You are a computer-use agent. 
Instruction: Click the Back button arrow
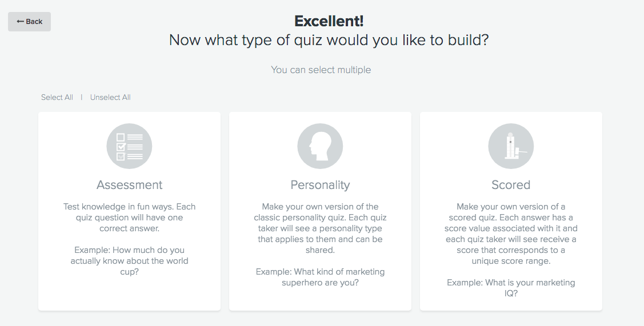click(20, 22)
